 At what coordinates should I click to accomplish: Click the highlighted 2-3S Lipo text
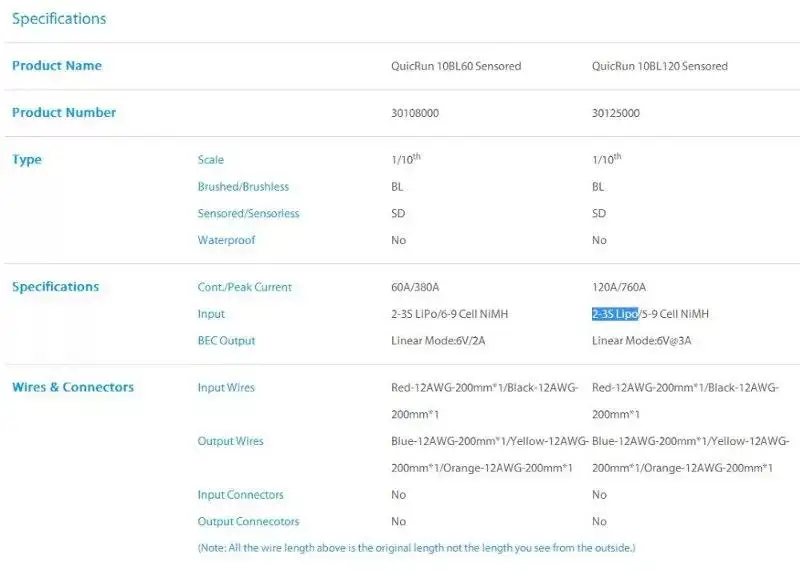pyautogui.click(x=615, y=314)
